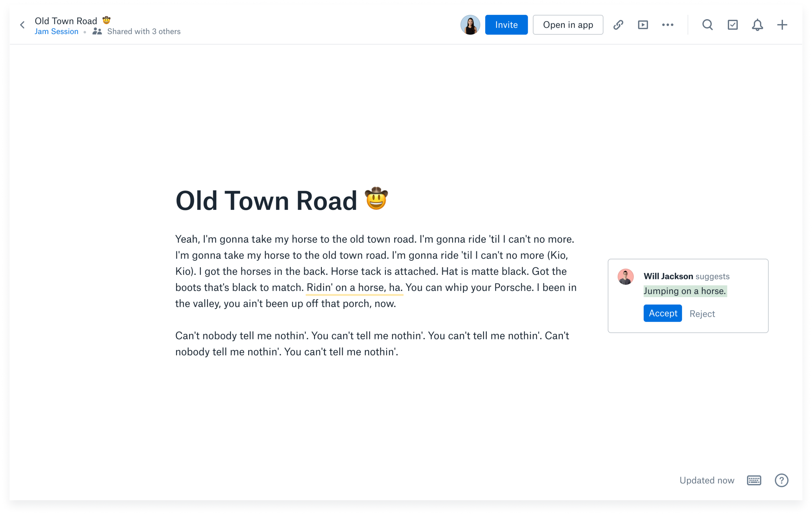View the Shared with 3 others list
The height and width of the screenshot is (515, 812).
click(x=144, y=32)
